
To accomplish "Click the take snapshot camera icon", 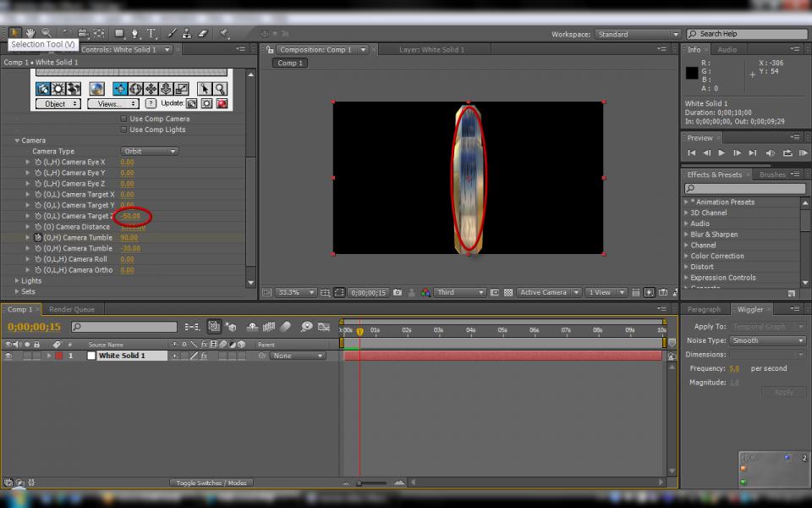I will tap(397, 292).
